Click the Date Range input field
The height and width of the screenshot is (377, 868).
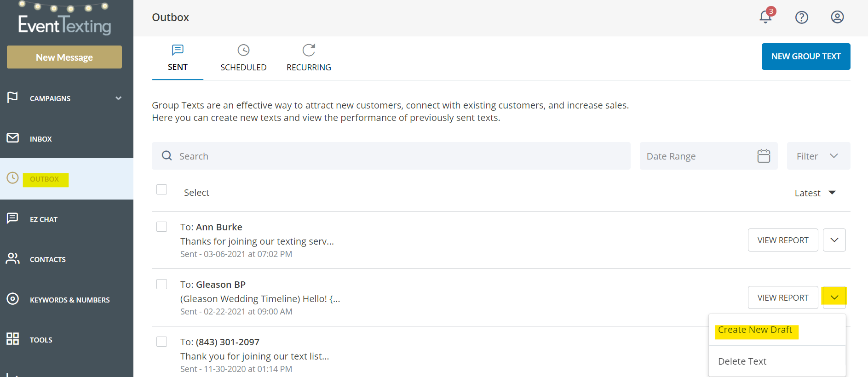click(x=708, y=156)
